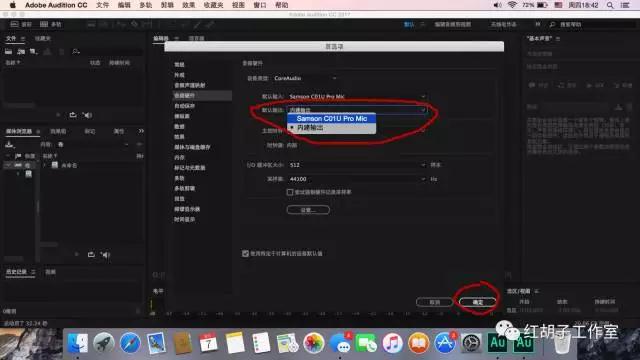The width and height of the screenshot is (640, 360).
Task: Toggle the checked checkbox near dialog bottom
Action: coord(245,253)
